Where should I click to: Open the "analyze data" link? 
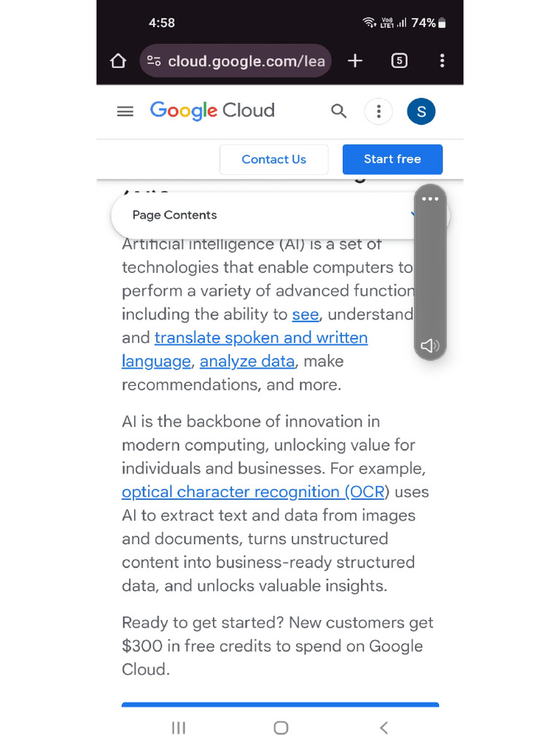click(247, 361)
